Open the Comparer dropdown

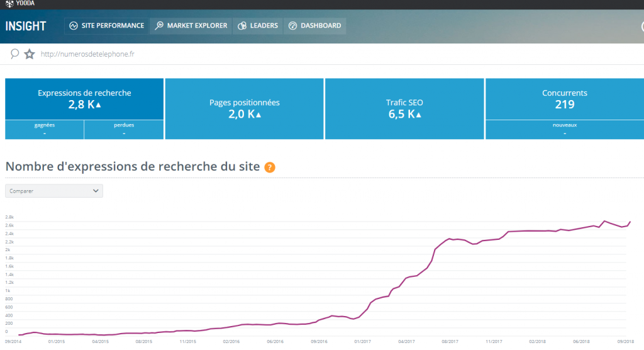click(54, 191)
